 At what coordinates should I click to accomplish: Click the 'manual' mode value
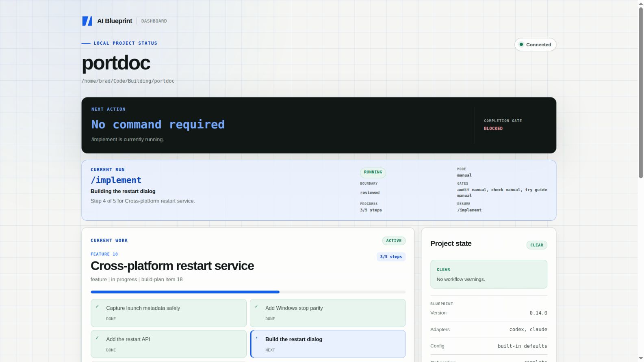(x=464, y=175)
